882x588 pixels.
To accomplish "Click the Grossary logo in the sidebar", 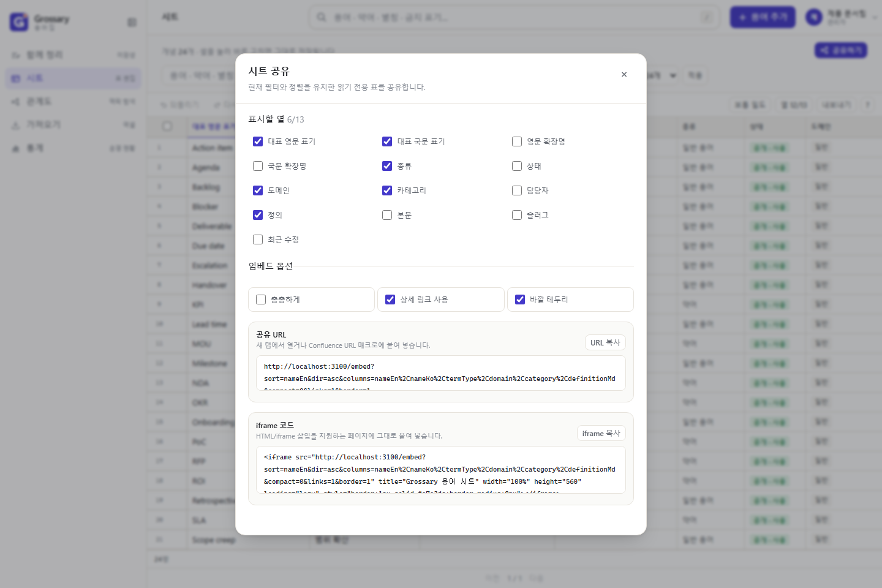I will [x=19, y=22].
